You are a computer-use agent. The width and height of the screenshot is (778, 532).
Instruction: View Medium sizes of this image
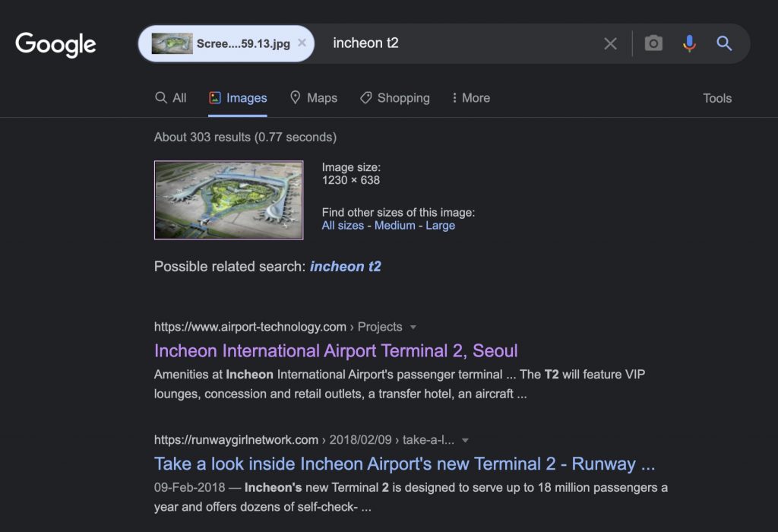click(x=395, y=225)
